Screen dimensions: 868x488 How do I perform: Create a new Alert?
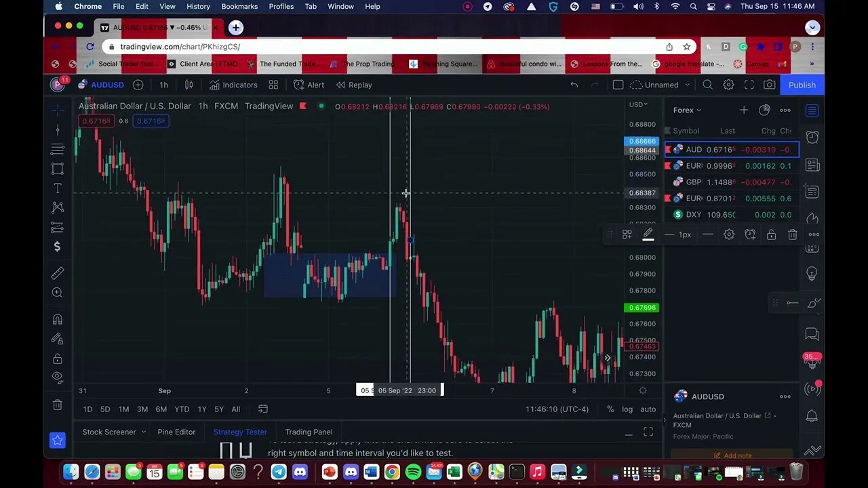point(309,85)
